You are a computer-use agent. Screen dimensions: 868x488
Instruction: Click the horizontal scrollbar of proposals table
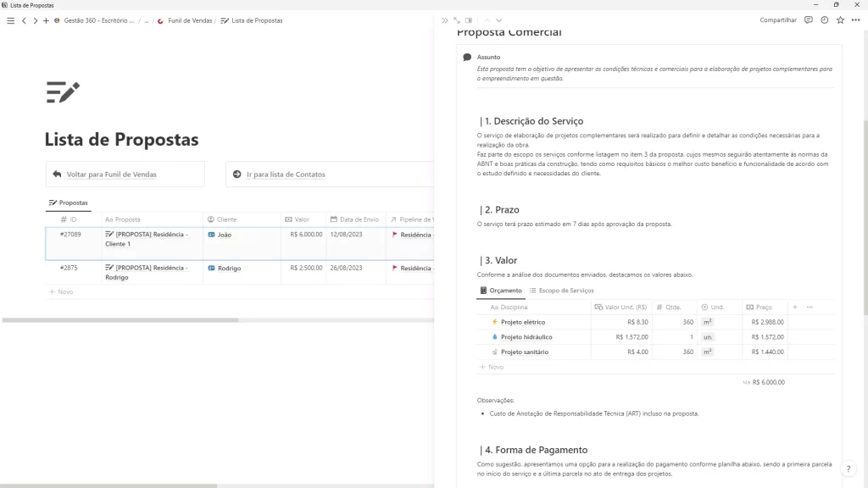click(120, 319)
